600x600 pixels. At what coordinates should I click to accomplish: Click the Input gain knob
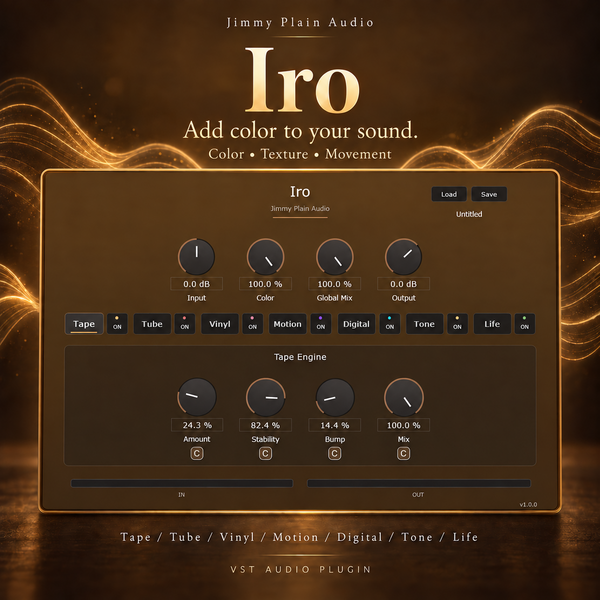(x=197, y=257)
